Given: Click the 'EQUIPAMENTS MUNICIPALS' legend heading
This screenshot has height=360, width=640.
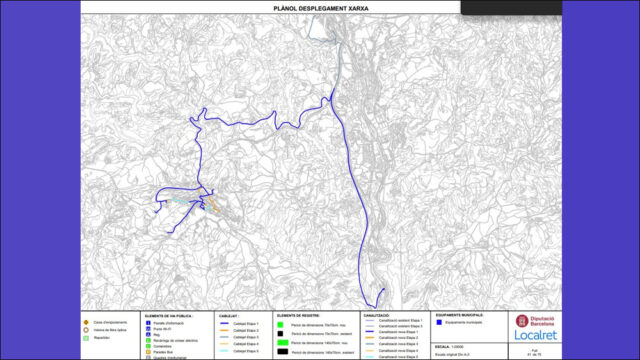Looking at the screenshot, I should tap(459, 315).
